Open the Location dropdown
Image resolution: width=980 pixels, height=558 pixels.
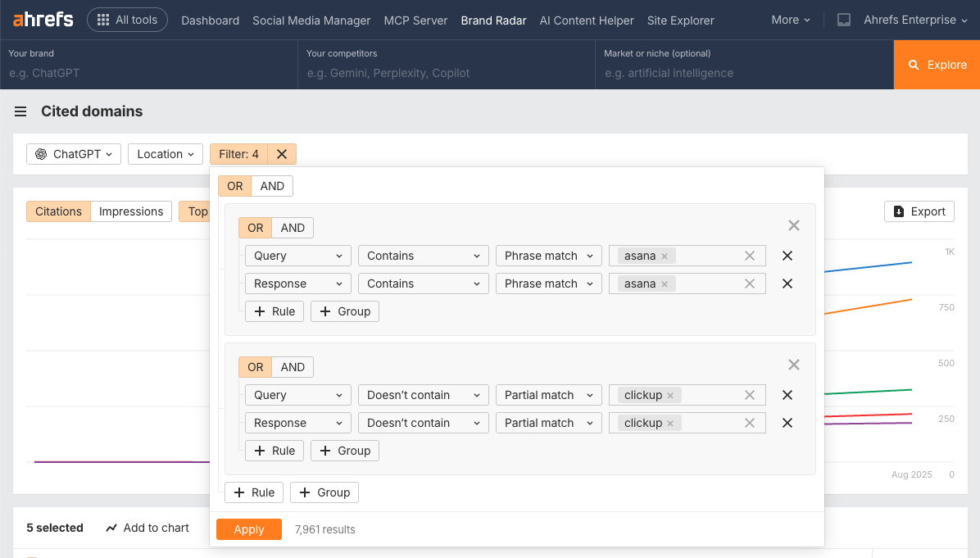165,153
